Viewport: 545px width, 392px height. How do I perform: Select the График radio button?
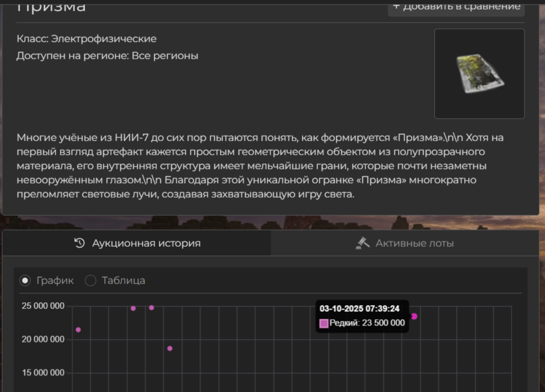(x=25, y=281)
